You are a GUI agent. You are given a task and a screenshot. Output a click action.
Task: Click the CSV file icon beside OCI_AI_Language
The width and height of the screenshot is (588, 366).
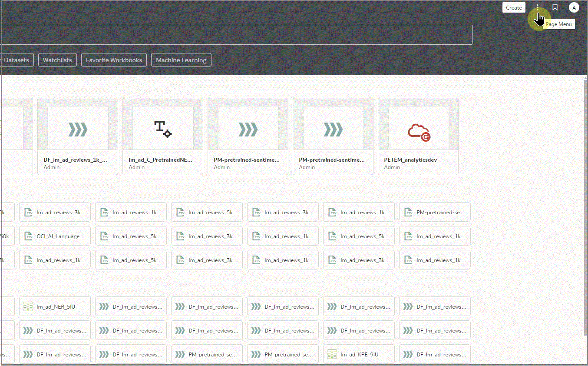pos(29,236)
